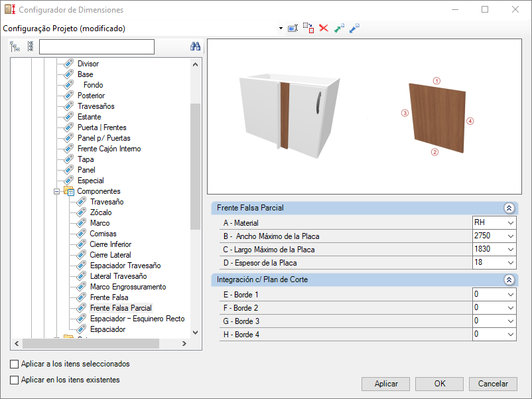Collapse the Componentes tree folder
532x399 pixels.
tap(56, 191)
